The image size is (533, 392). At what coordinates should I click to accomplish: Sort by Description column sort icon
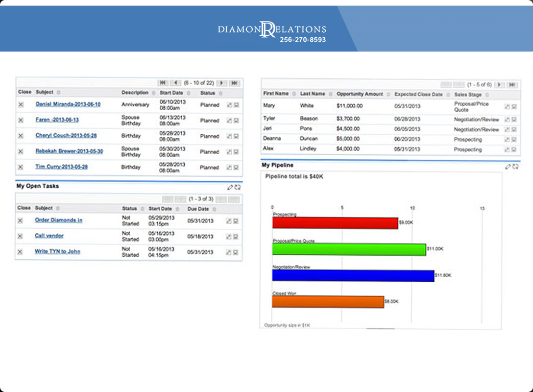click(154, 93)
